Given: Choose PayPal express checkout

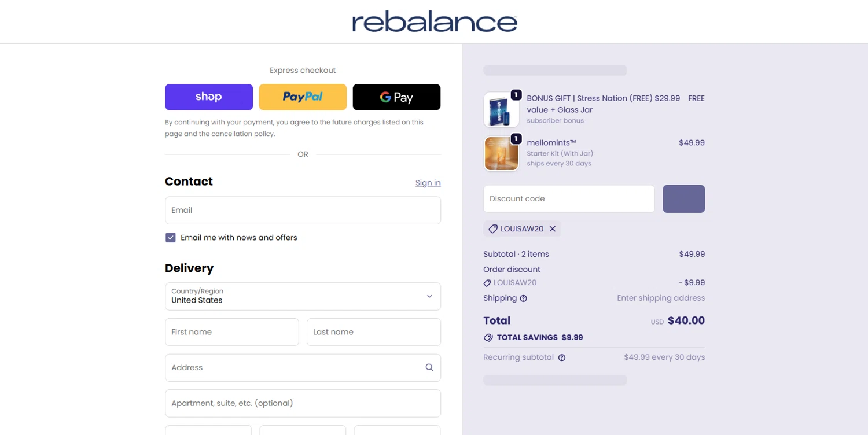Looking at the screenshot, I should pos(303,97).
